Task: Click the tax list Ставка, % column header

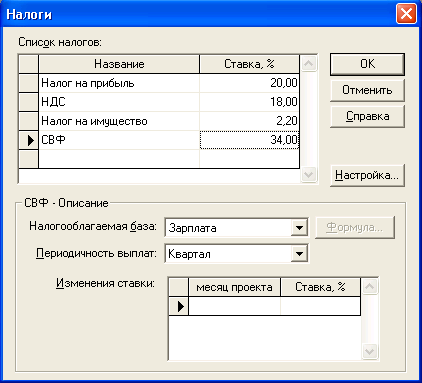Action: pyautogui.click(x=249, y=64)
